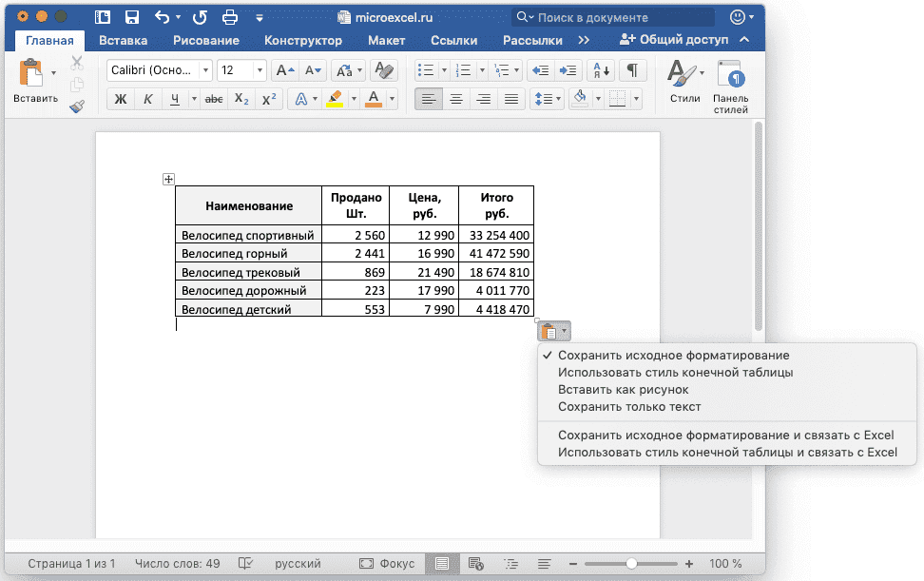Select 'Вставить как рисунок' from paste menu
924x581 pixels.
(623, 390)
